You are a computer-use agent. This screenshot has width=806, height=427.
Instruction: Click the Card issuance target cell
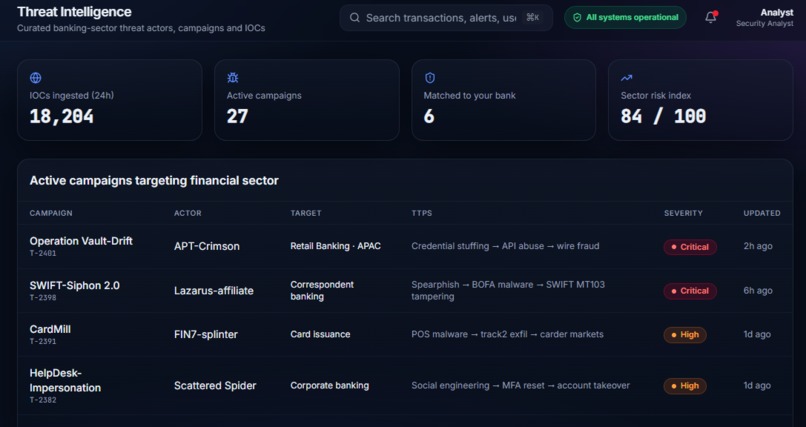[320, 334]
